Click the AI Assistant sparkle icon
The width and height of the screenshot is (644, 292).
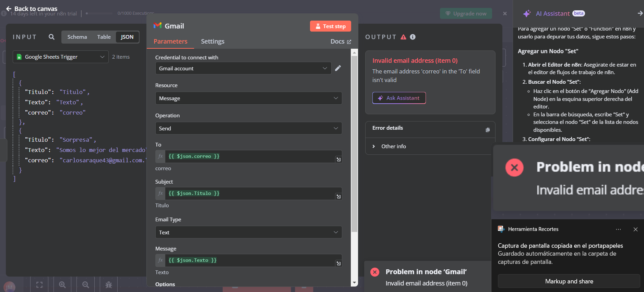click(x=527, y=14)
